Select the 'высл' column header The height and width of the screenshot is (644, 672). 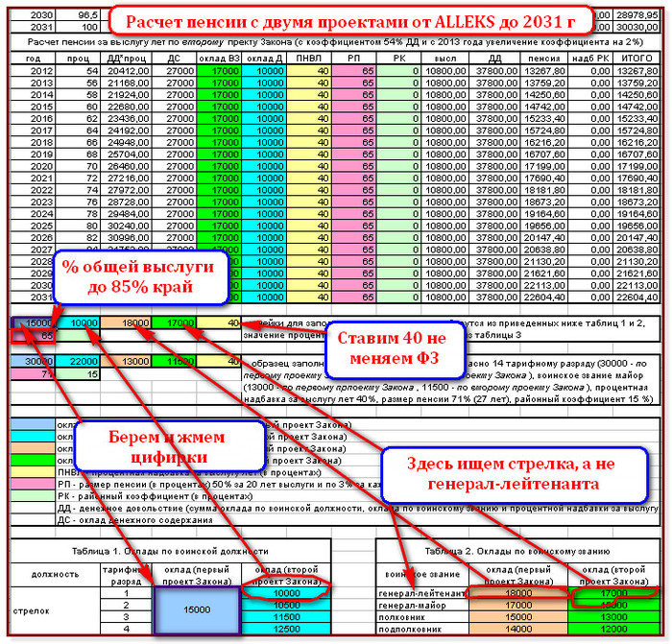[x=444, y=59]
